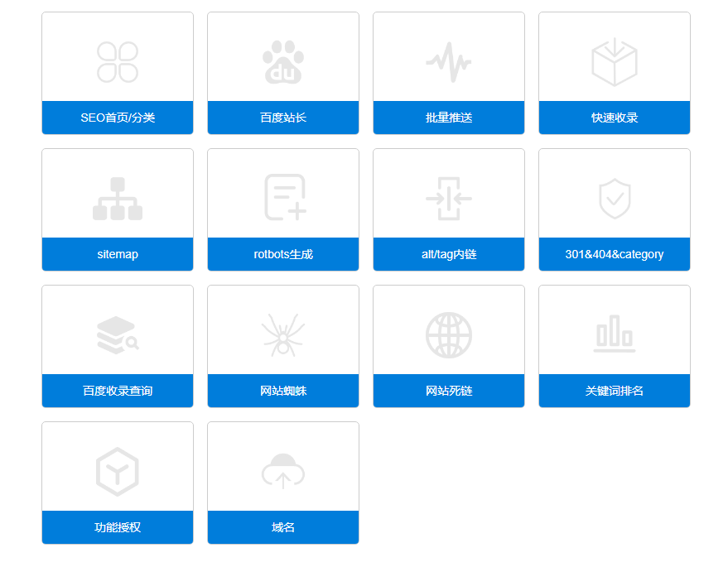
Task: Select the 关键词排名 label
Action: 615,391
